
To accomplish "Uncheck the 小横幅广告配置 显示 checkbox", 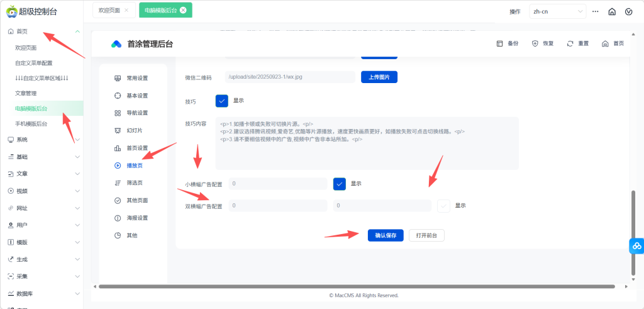I will tap(340, 184).
